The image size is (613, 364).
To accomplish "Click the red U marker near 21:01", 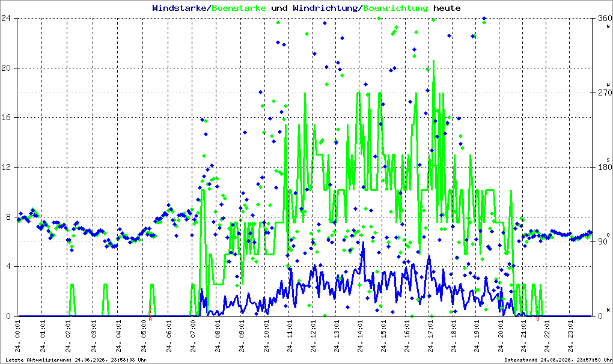I will click(538, 319).
